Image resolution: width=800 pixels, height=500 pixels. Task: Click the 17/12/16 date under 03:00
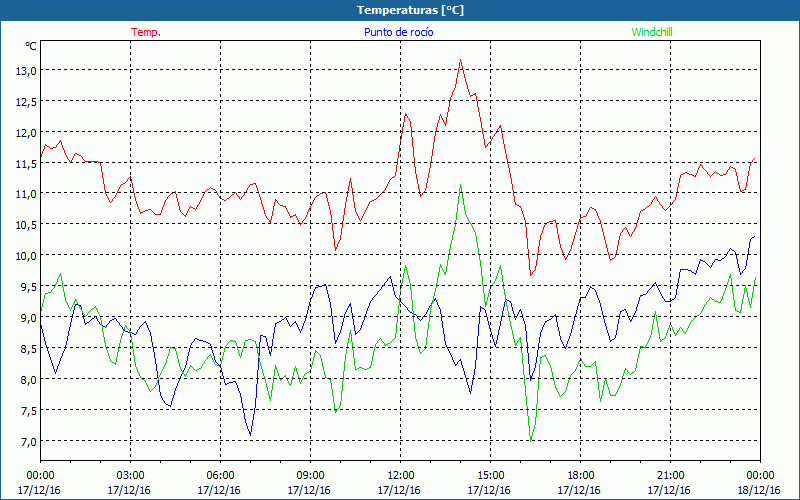129,490
